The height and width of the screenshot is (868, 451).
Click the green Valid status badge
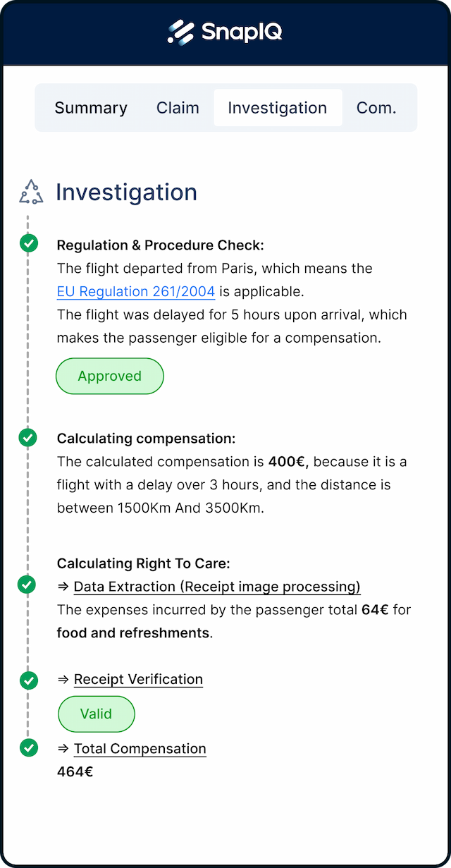[x=96, y=714]
